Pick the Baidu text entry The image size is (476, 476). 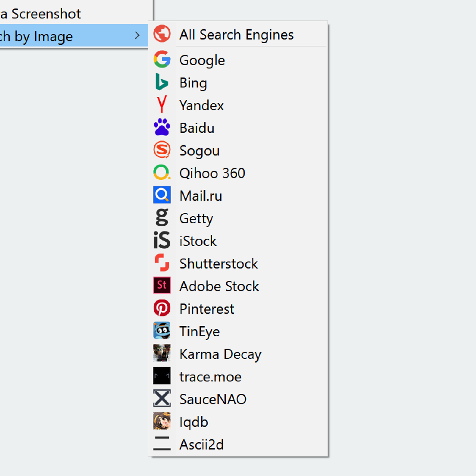pos(197,128)
